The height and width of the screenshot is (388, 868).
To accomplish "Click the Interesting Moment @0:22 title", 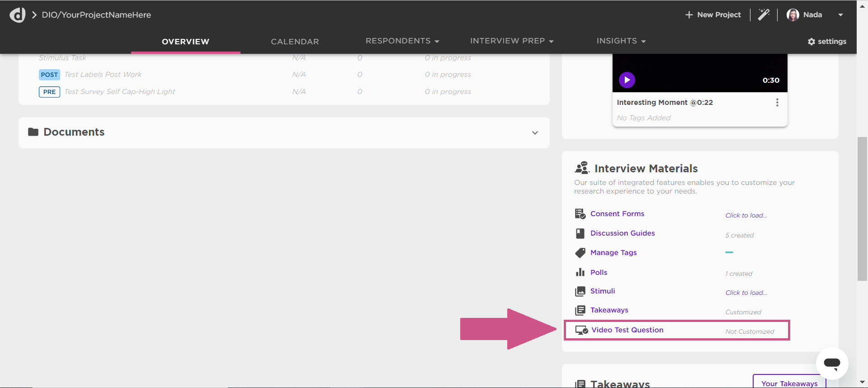I will 665,103.
